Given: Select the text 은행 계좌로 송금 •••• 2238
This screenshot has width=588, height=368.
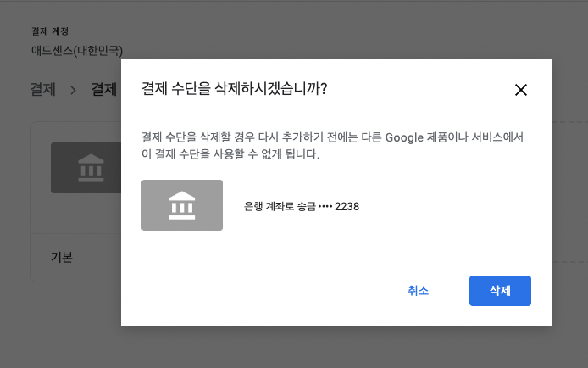Looking at the screenshot, I should [302, 206].
